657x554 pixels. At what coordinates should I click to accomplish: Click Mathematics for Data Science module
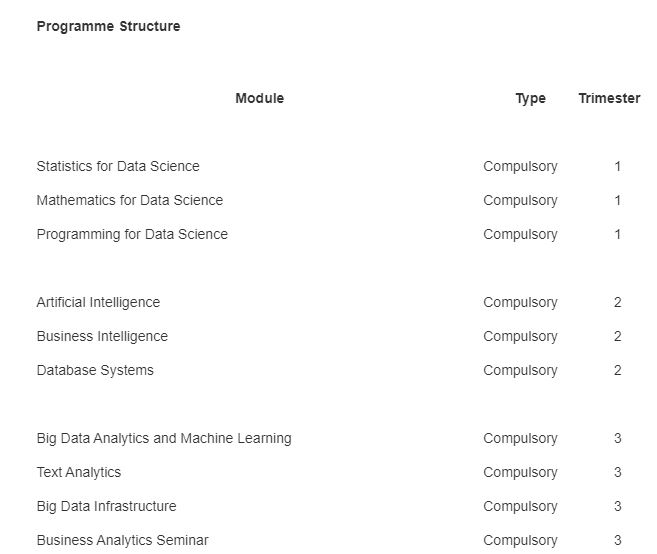(130, 200)
